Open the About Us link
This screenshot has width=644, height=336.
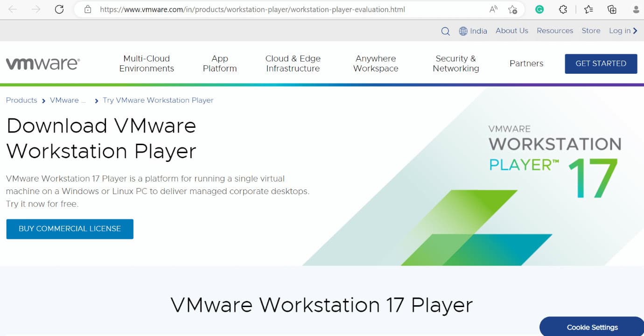pyautogui.click(x=512, y=31)
